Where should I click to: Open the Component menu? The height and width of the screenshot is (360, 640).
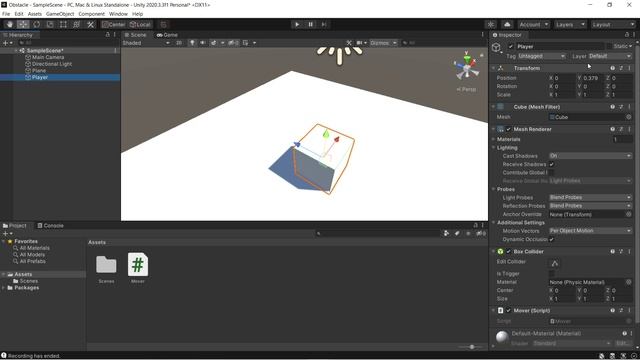(91, 14)
